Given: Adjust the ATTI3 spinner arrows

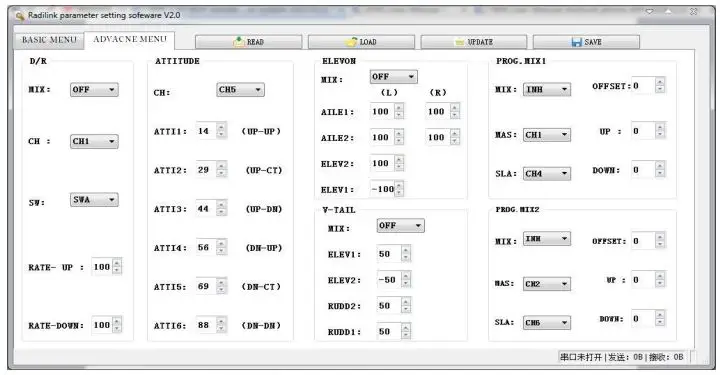Looking at the screenshot, I should click(x=221, y=209).
